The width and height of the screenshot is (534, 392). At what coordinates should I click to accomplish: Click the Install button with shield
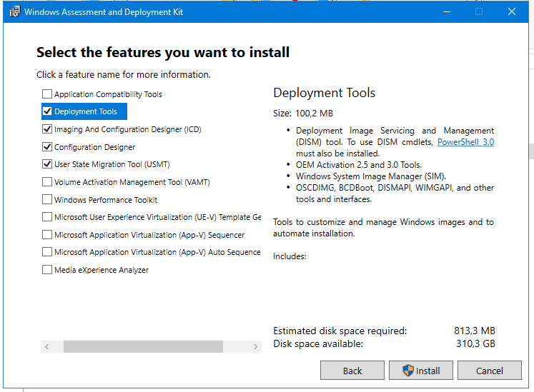[x=420, y=371]
